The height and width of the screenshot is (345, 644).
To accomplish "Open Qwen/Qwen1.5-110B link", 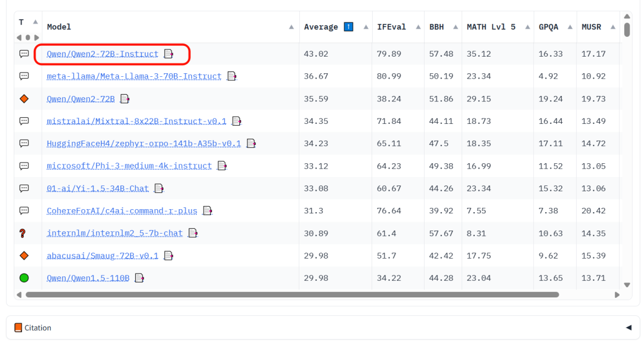I will [x=88, y=278].
